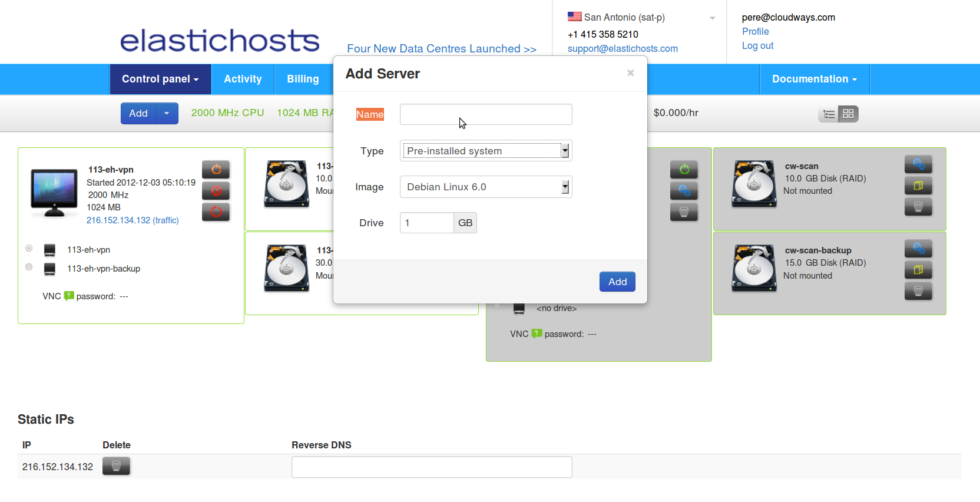Click the +1 415 358 5210 phone number
Viewport: 980px width, 502px height.
click(x=603, y=34)
